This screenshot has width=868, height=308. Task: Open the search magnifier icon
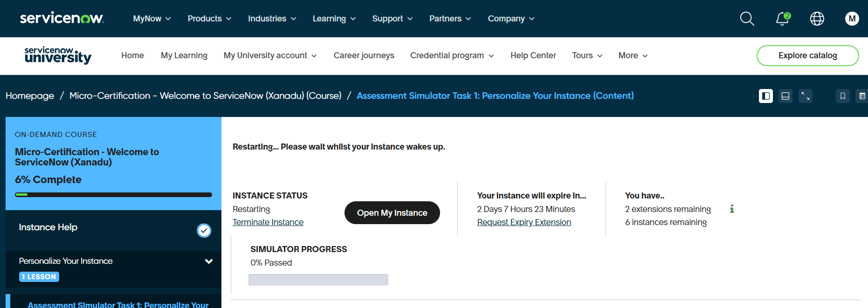pyautogui.click(x=747, y=19)
